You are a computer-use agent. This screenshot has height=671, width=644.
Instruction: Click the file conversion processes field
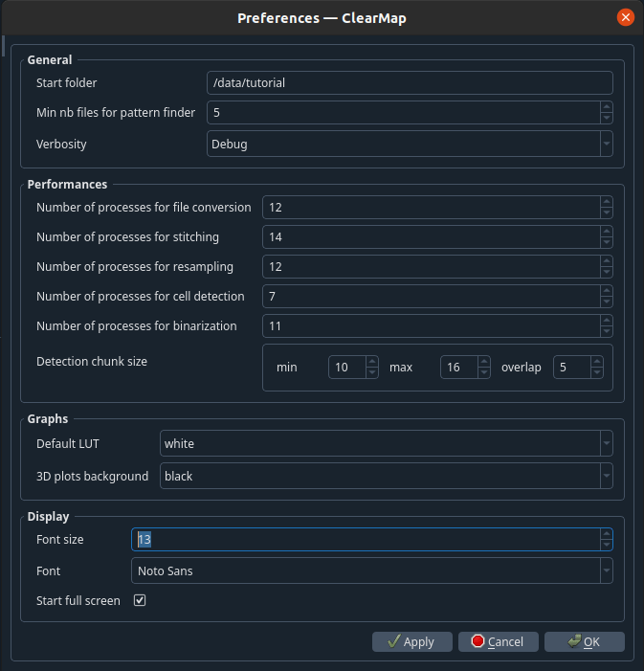432,208
